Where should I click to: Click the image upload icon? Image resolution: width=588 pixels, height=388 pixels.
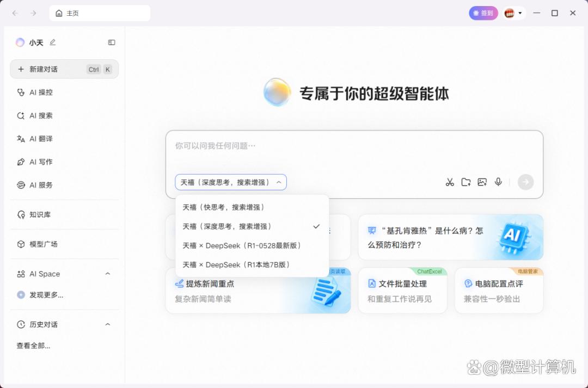482,182
